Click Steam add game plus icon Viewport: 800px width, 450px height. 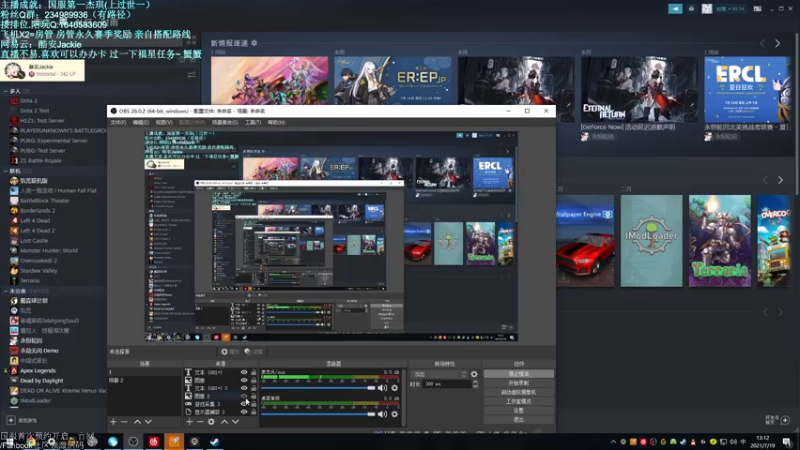[x=11, y=420]
